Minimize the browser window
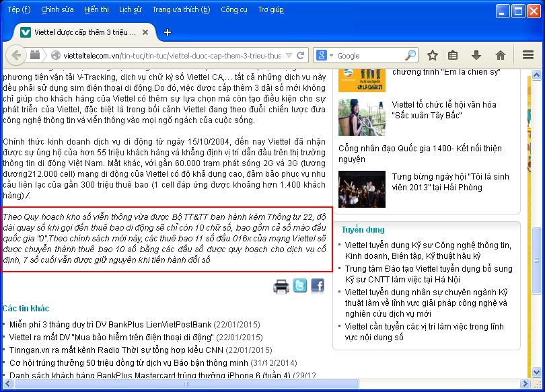545x392 pixels. coord(503,11)
